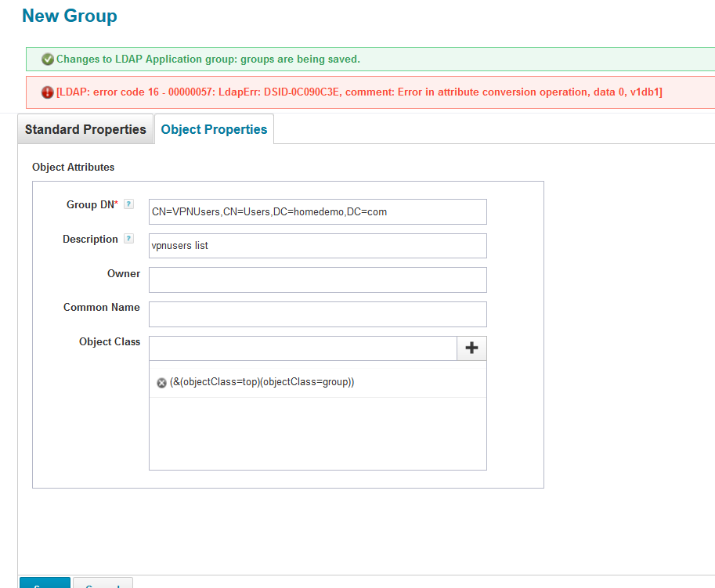Click empty area below Object Class list entry
Screen dimensions: 715x588
[x=317, y=433]
